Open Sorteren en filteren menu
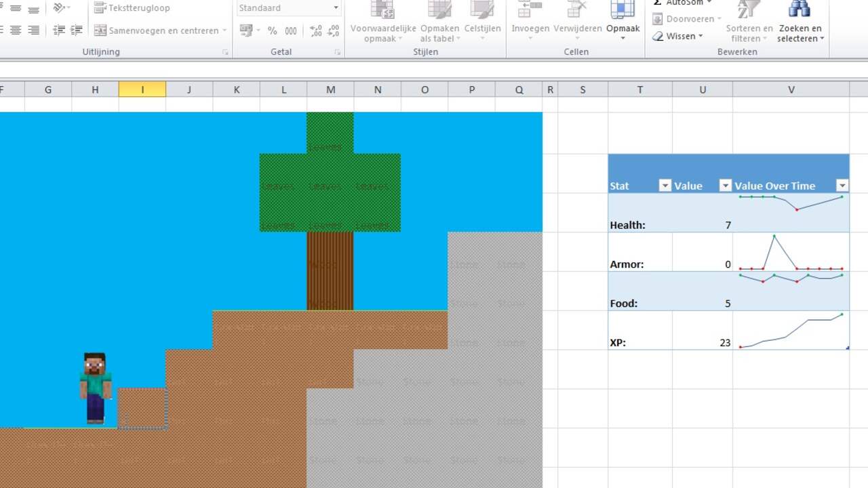Image resolution: width=868 pixels, height=488 pixels. click(x=749, y=20)
